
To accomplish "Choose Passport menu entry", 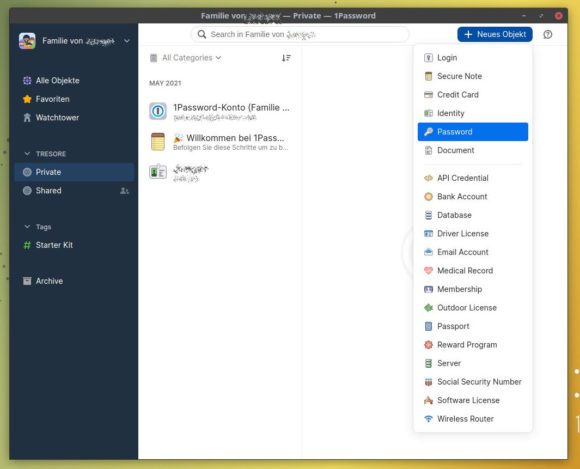I will tap(473, 326).
